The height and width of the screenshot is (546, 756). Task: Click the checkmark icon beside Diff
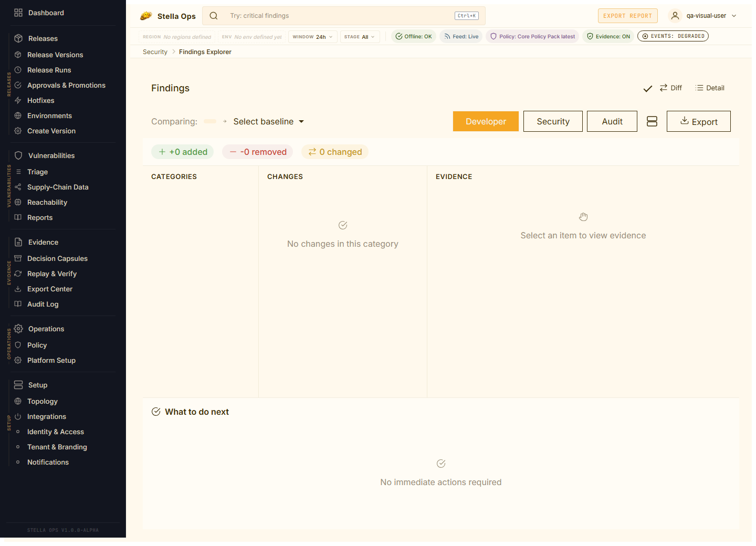pos(648,89)
